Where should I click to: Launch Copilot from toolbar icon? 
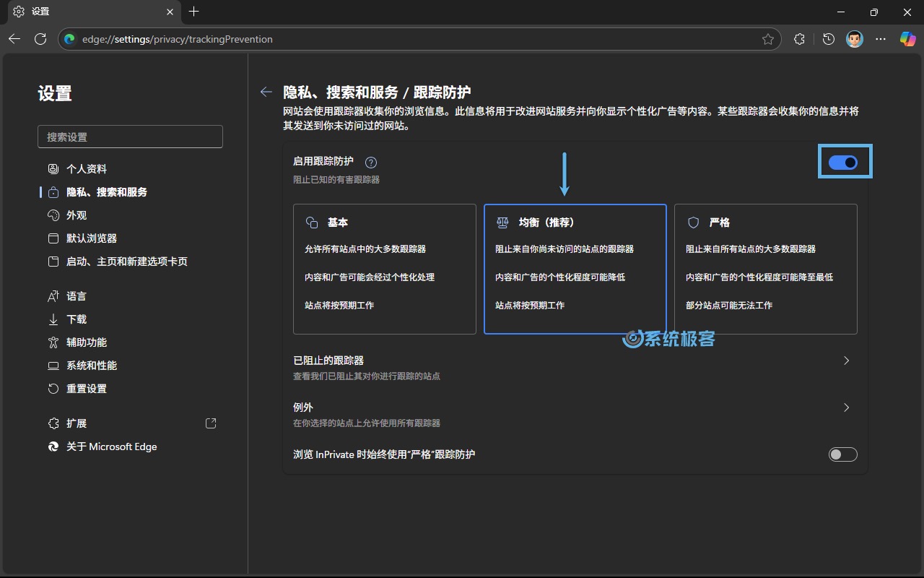(x=907, y=39)
